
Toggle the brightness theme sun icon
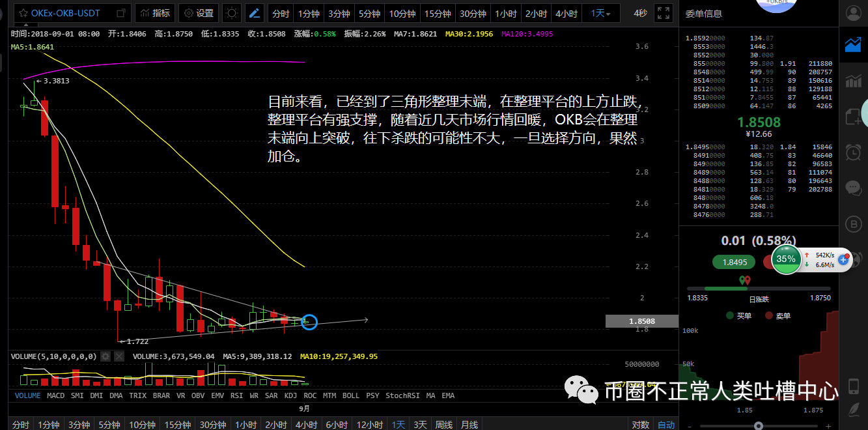231,13
